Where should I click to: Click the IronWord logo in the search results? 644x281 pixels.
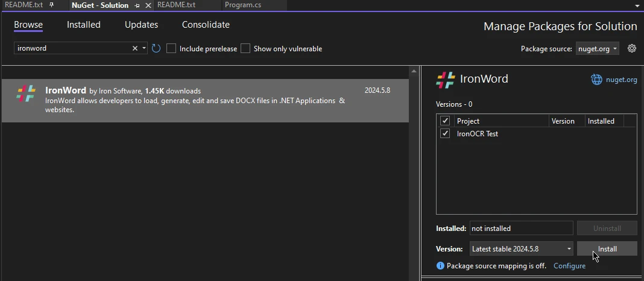(26, 93)
